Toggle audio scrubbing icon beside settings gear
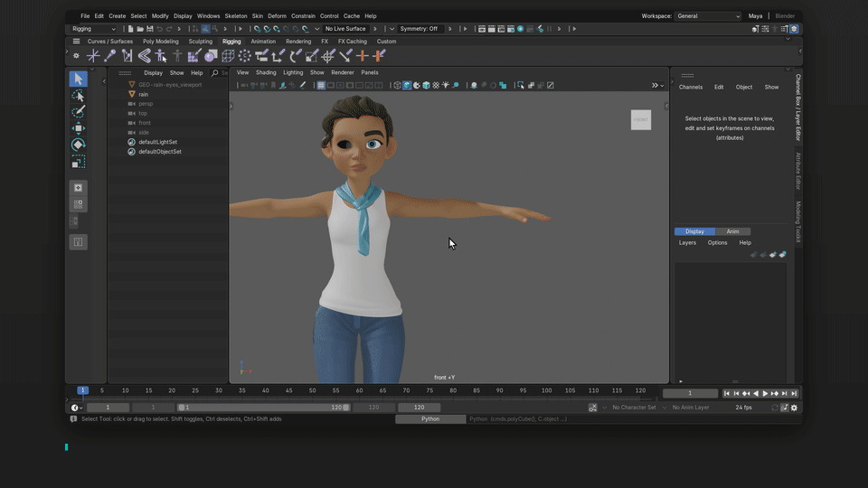 coord(785,408)
